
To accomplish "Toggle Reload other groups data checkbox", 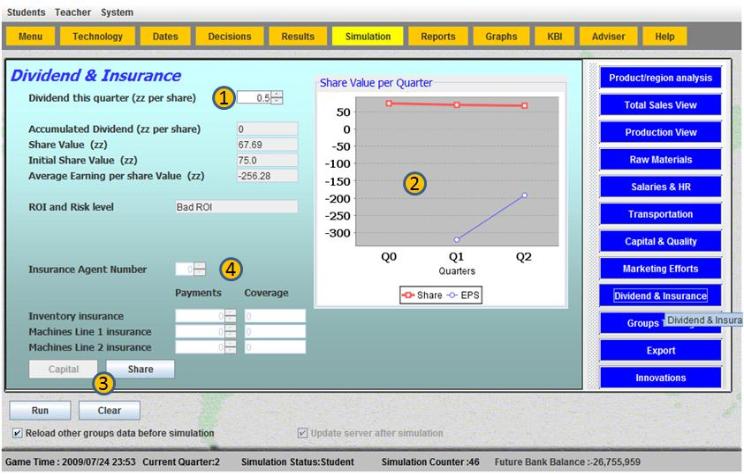I will 18,433.
